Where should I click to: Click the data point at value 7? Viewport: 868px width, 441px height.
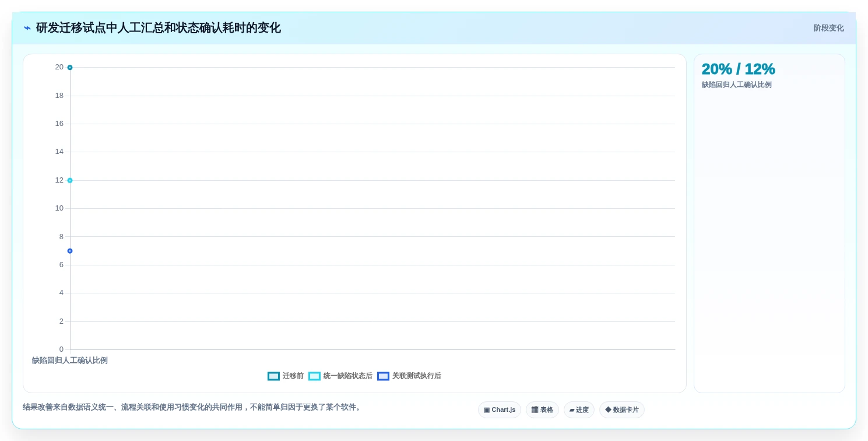70,251
